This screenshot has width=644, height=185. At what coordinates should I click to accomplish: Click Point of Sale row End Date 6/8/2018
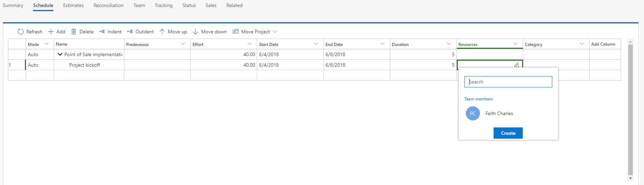(x=335, y=54)
